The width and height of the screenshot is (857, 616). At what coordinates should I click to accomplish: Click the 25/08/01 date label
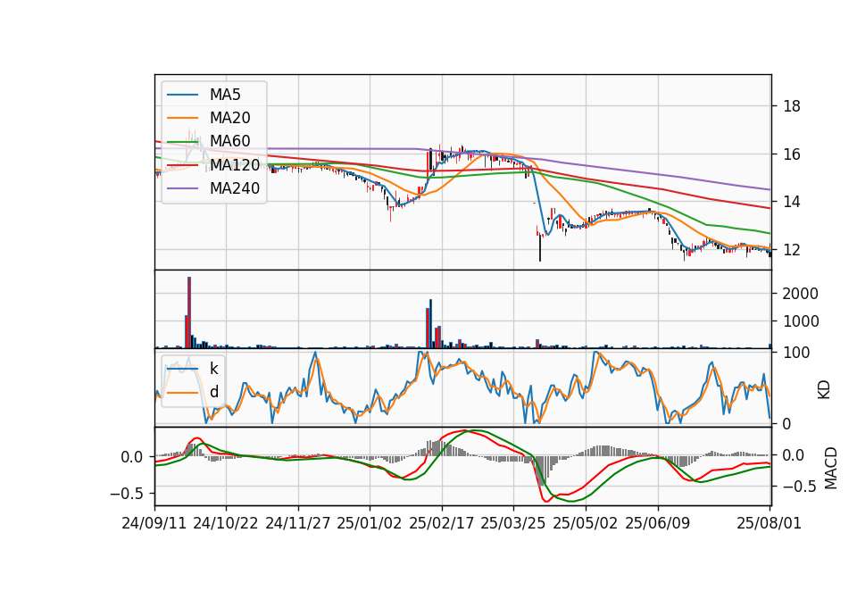(x=769, y=523)
